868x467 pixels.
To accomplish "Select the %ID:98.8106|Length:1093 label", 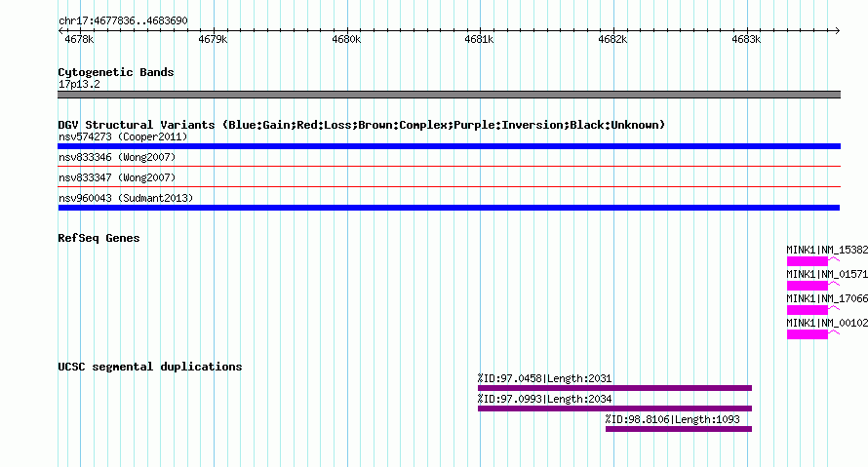I will click(673, 419).
